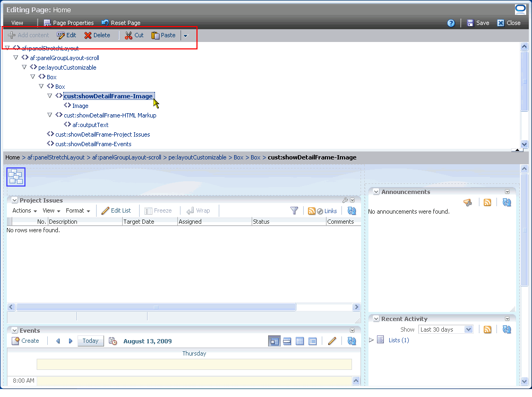Click the filter funnel icon
Viewport: 532px width, 397px height.
click(294, 211)
